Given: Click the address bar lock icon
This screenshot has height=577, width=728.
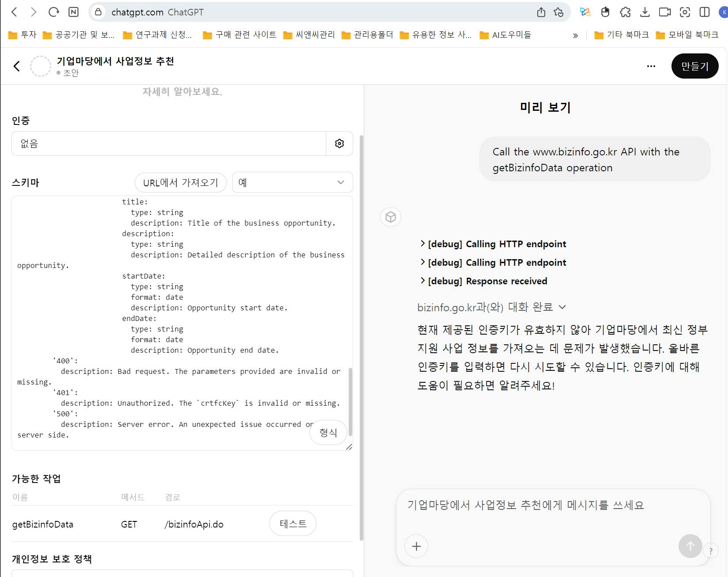Looking at the screenshot, I should pyautogui.click(x=98, y=12).
